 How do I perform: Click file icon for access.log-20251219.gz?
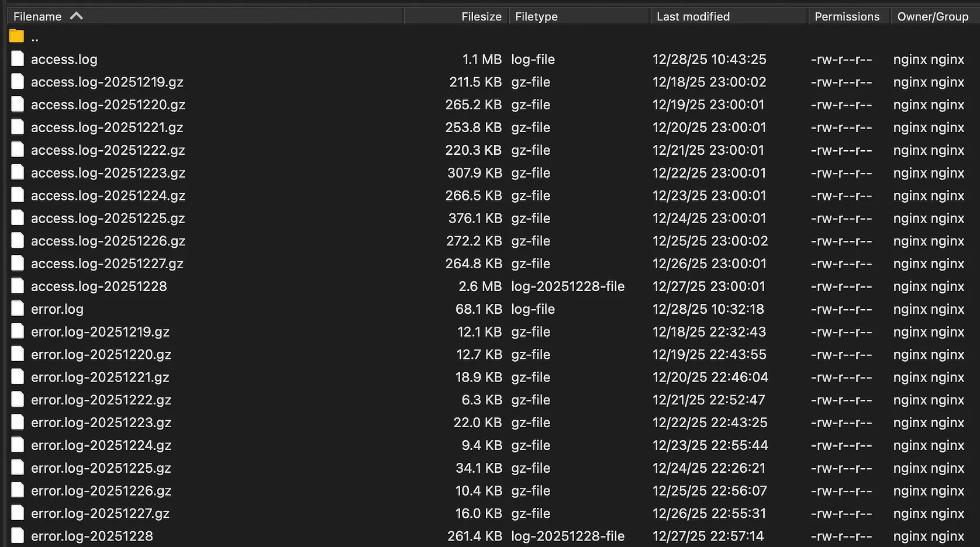(x=18, y=82)
